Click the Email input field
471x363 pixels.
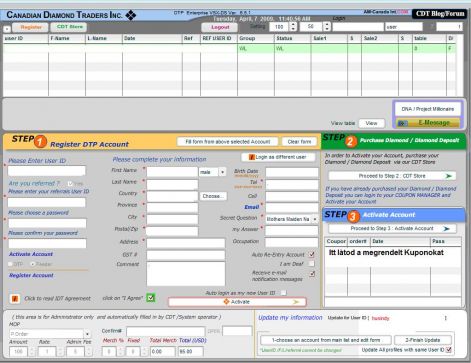pos(292,208)
